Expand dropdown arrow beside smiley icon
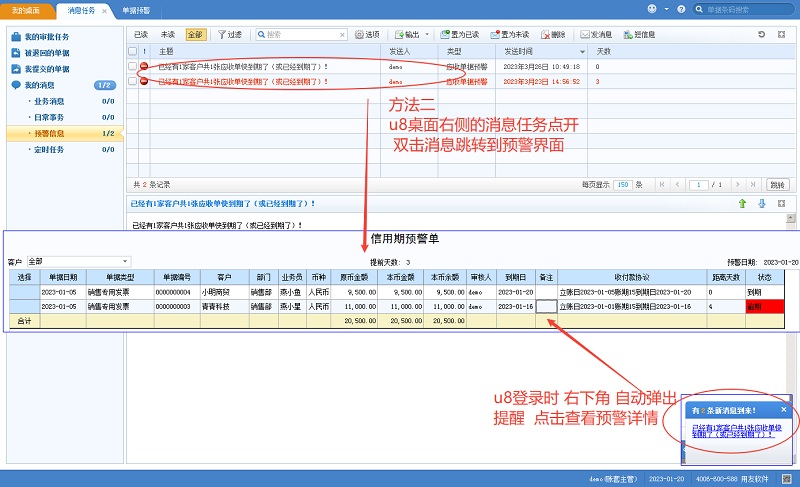Screen dimensions: 800x487 click(x=666, y=9)
